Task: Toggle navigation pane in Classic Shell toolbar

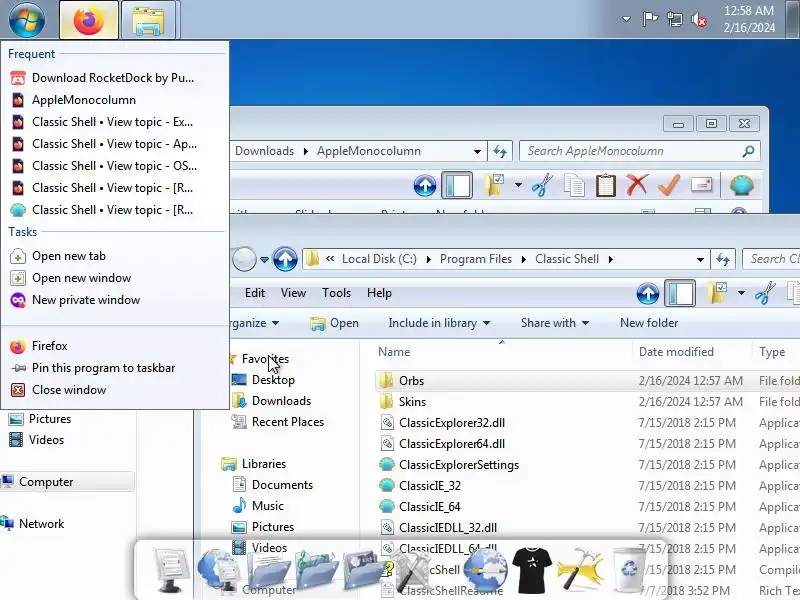Action: point(680,294)
